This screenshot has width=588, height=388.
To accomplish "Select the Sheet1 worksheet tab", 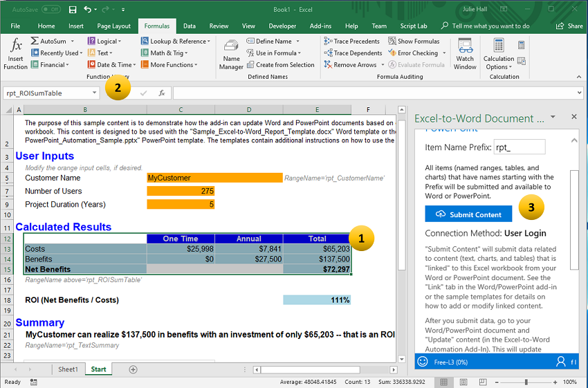I will [x=68, y=369].
